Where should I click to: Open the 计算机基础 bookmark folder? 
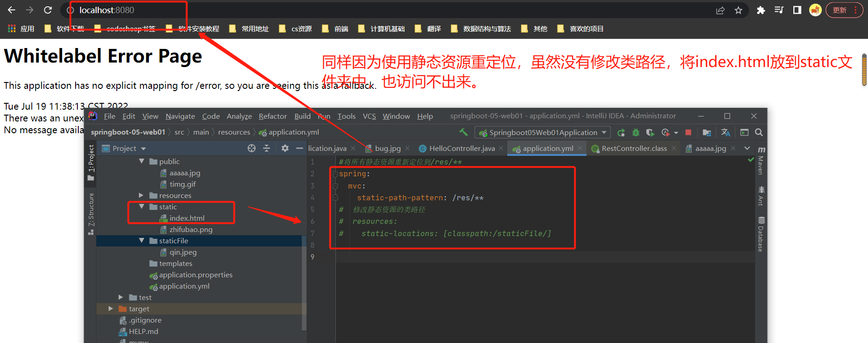(x=382, y=29)
